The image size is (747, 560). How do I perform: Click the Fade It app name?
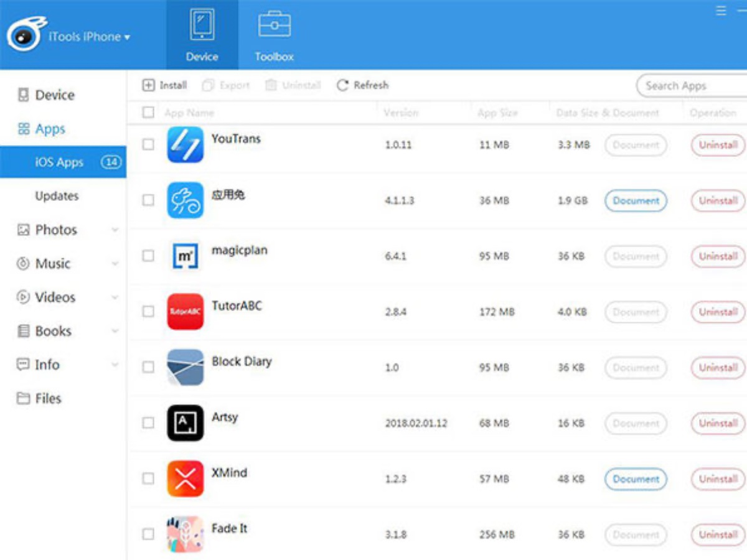tap(229, 528)
